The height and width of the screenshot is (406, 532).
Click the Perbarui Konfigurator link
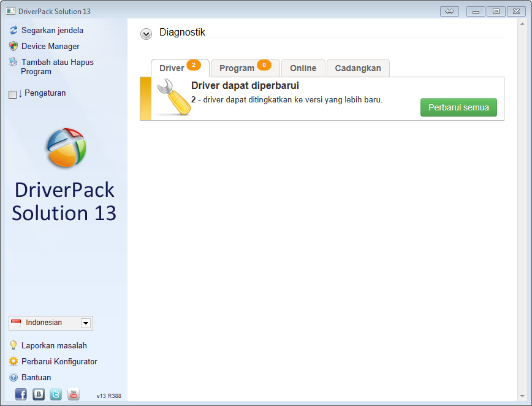coord(59,361)
